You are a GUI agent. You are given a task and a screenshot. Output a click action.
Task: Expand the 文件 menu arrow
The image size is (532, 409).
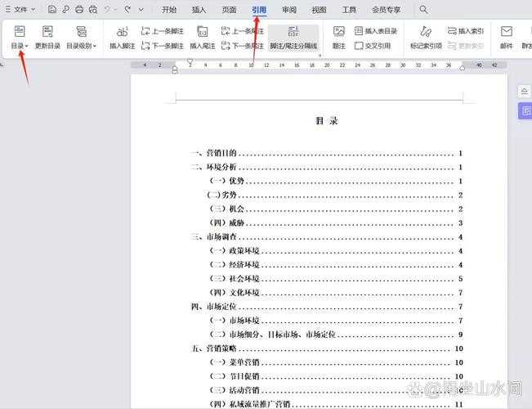point(34,10)
